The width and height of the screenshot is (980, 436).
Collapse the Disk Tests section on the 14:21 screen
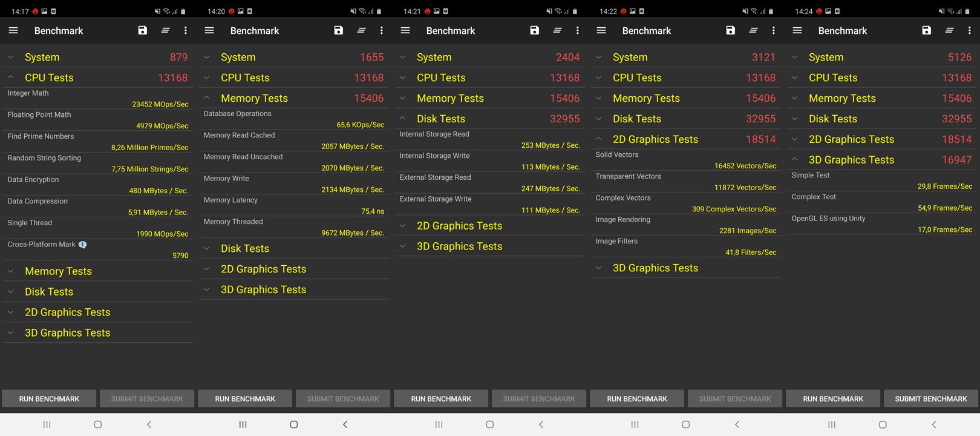tap(490, 119)
